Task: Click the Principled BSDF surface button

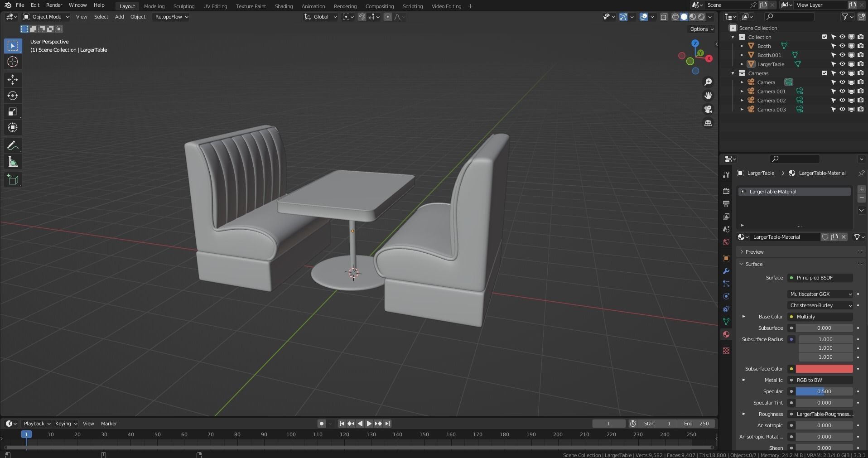Action: point(820,278)
